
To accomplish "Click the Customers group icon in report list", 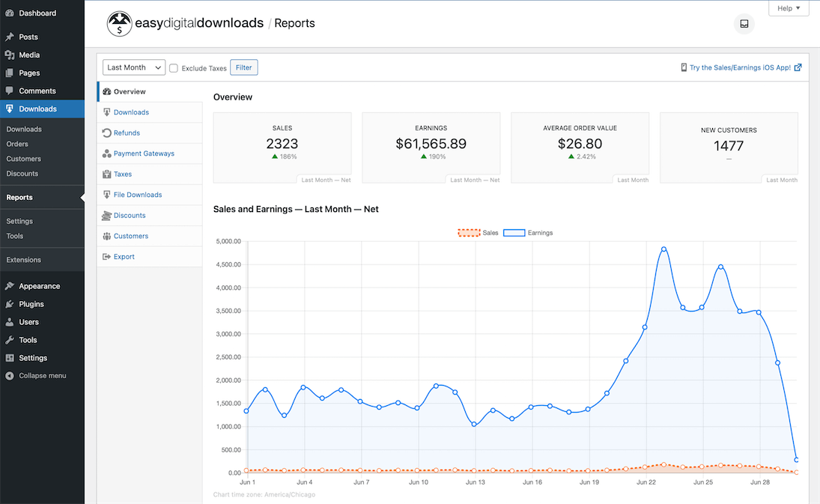I will tap(106, 236).
